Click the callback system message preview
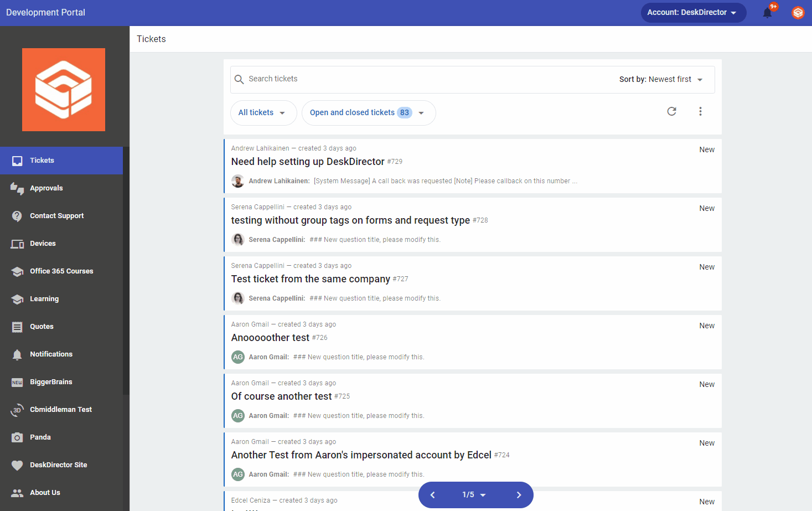 (446, 181)
